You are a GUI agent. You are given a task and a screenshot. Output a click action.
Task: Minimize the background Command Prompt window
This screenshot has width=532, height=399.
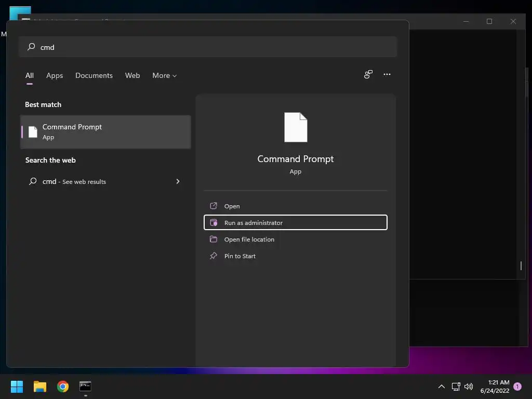466,21
